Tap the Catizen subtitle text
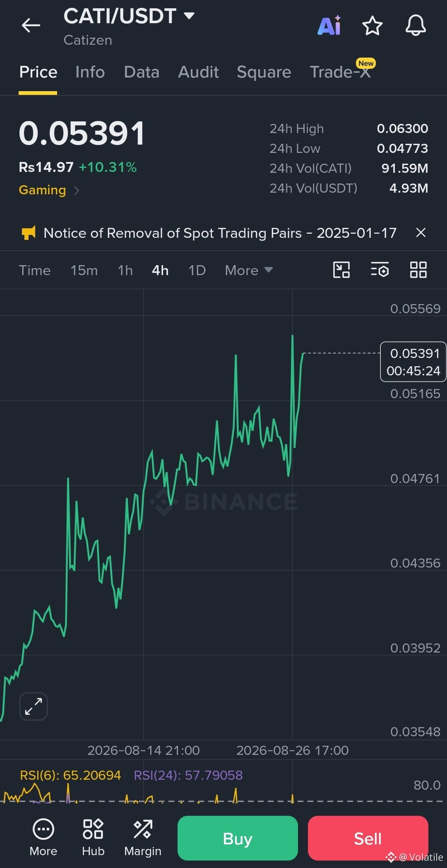 coord(88,40)
